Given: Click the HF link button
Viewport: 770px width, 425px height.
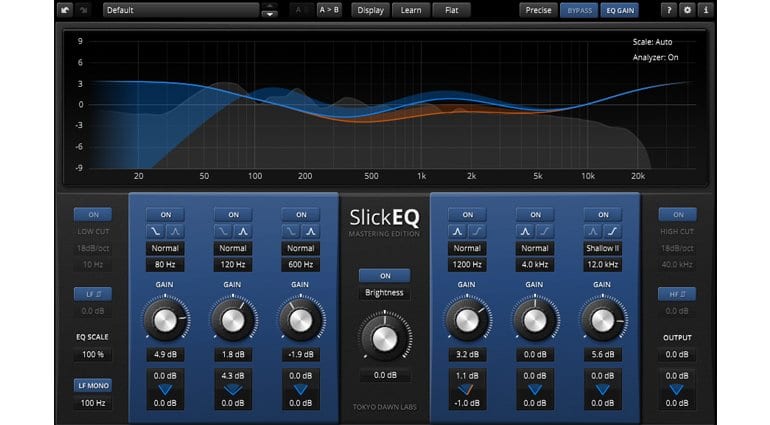Looking at the screenshot, I should [x=677, y=294].
